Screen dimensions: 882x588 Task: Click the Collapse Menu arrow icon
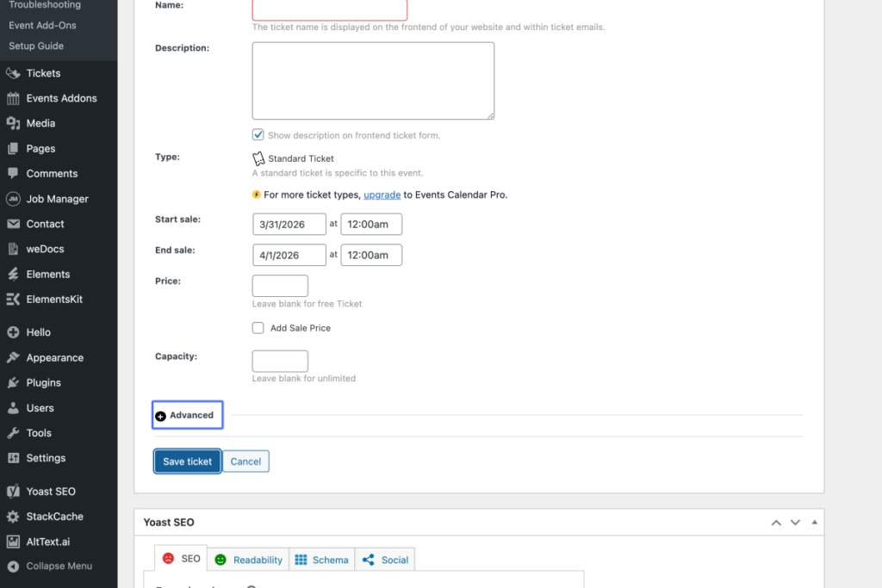point(13,566)
